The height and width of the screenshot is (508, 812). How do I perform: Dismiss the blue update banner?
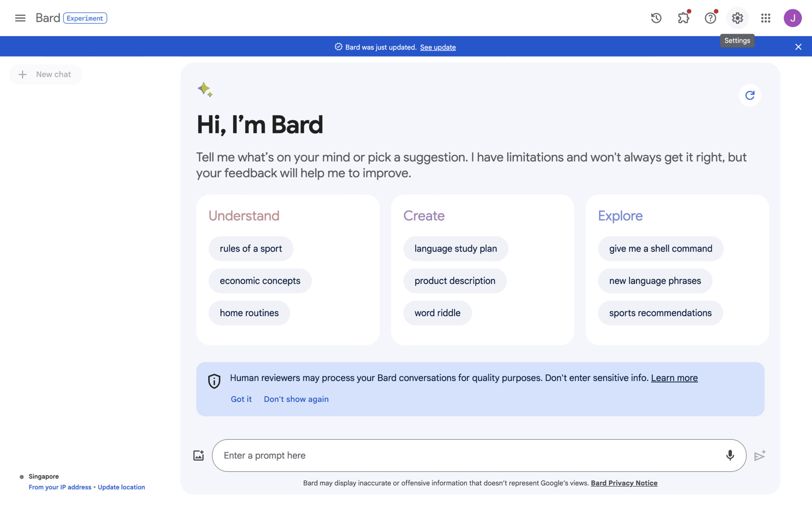click(798, 47)
